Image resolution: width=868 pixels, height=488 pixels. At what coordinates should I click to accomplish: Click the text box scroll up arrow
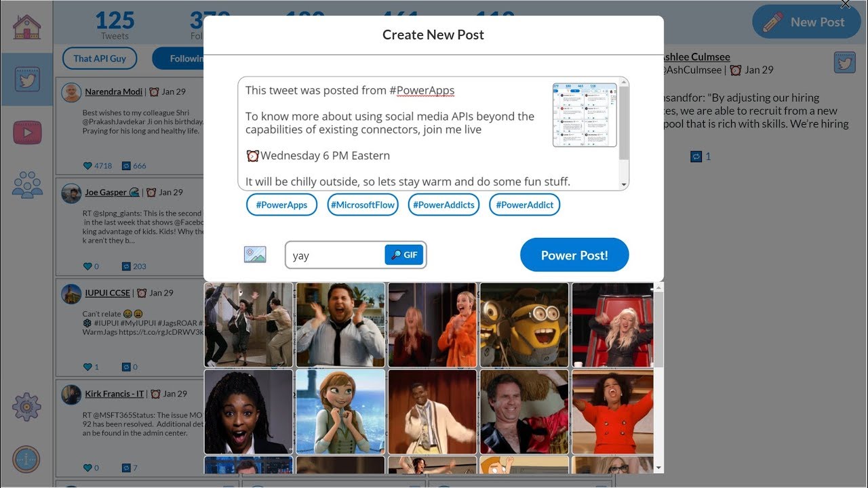(624, 82)
